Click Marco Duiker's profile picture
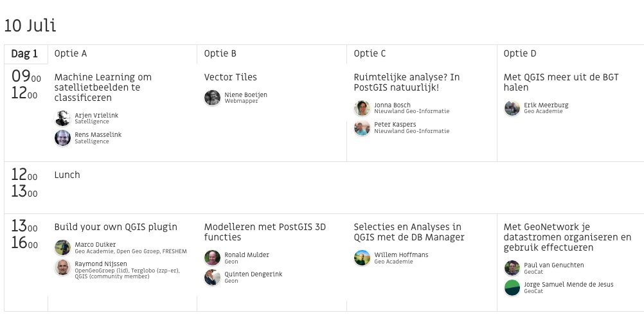The width and height of the screenshot is (644, 322). [62, 248]
